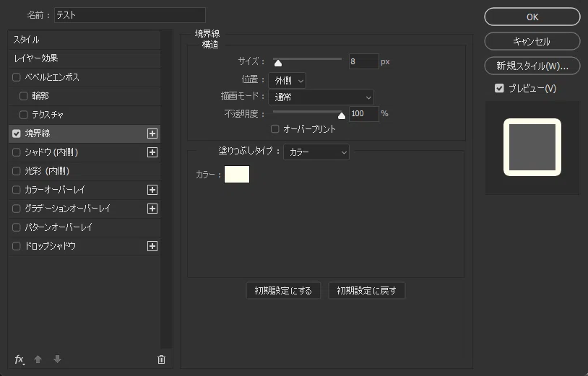Screen dimensions: 588x376
Task: Open the fx effects menu icon
Action: (x=20, y=359)
